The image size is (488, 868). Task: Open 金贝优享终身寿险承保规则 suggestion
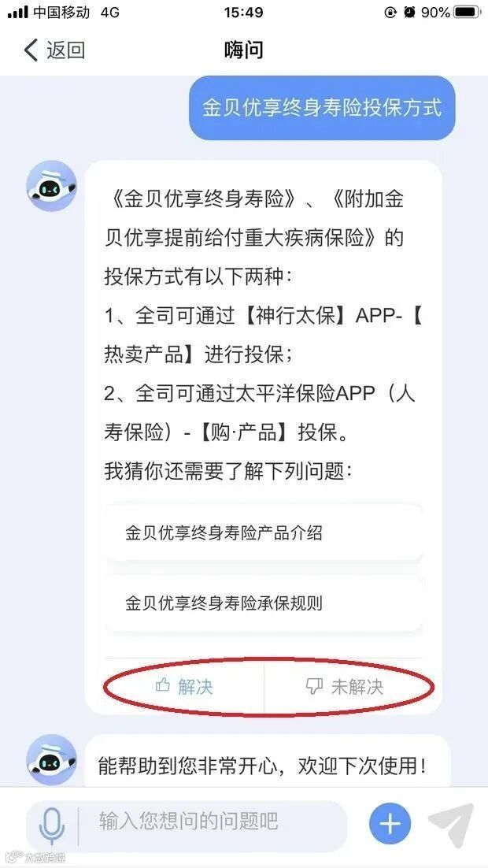(x=264, y=603)
